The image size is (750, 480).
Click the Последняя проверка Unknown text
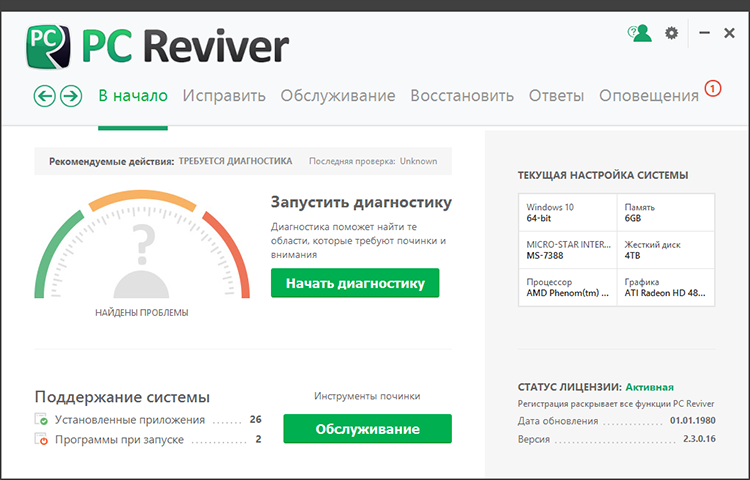(373, 161)
